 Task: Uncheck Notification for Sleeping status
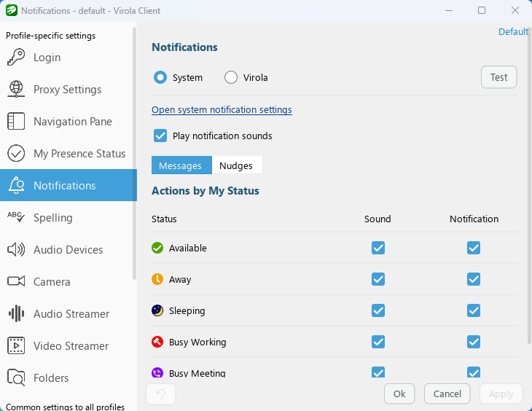point(474,310)
